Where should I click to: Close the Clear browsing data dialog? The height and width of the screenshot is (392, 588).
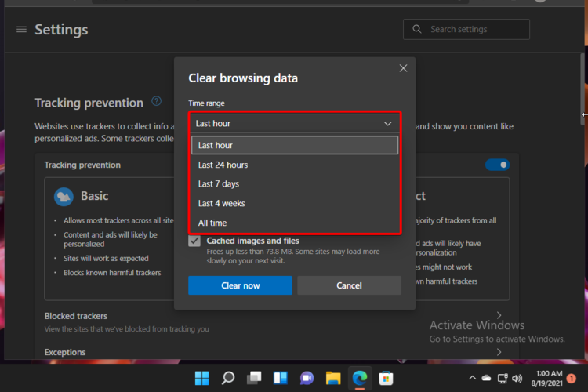pos(403,68)
